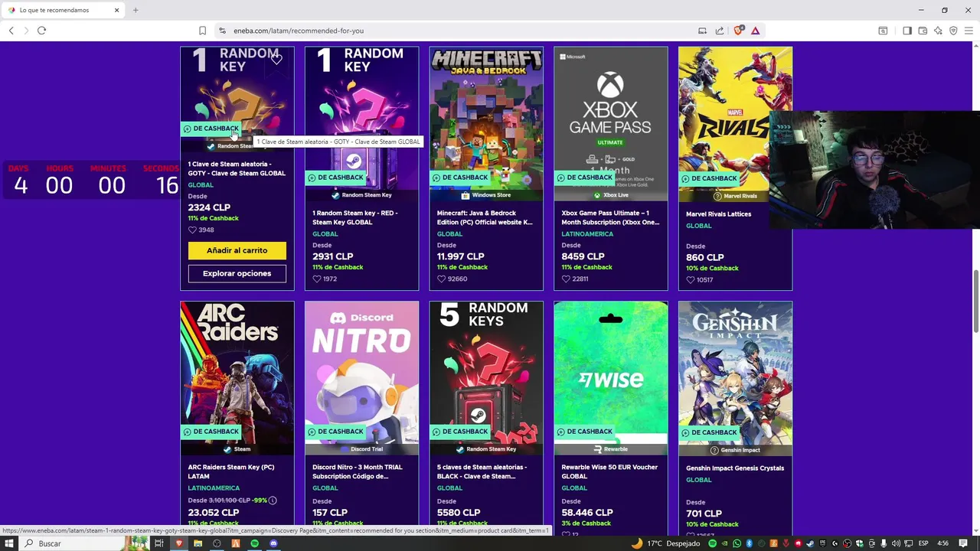The height and width of the screenshot is (551, 980).
Task: Click the Brave Shields lion icon
Action: [x=739, y=31]
